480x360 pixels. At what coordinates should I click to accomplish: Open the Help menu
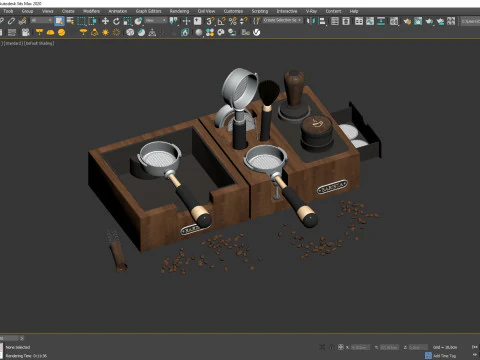point(354,11)
